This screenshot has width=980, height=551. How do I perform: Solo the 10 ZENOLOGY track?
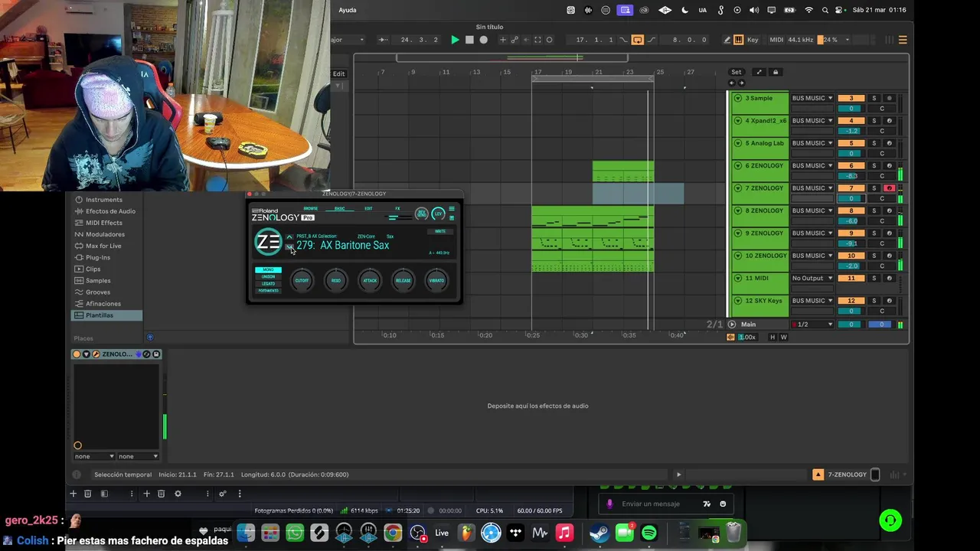(874, 256)
